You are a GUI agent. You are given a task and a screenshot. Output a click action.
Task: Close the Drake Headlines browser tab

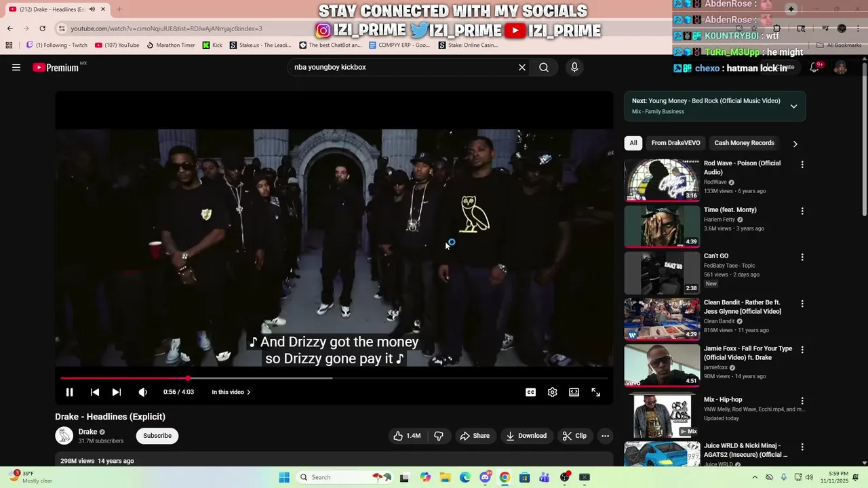[103, 9]
